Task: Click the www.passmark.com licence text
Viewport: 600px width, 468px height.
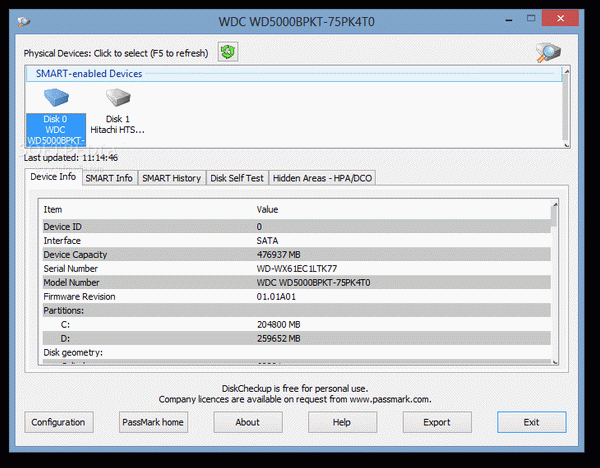Action: [295, 400]
